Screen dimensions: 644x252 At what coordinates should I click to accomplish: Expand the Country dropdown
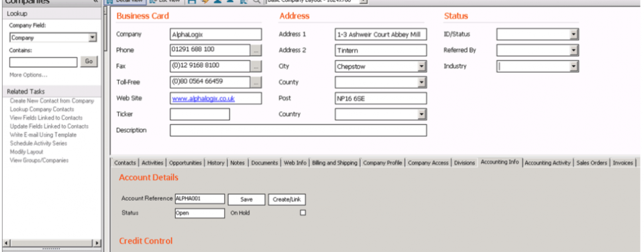coord(422,114)
